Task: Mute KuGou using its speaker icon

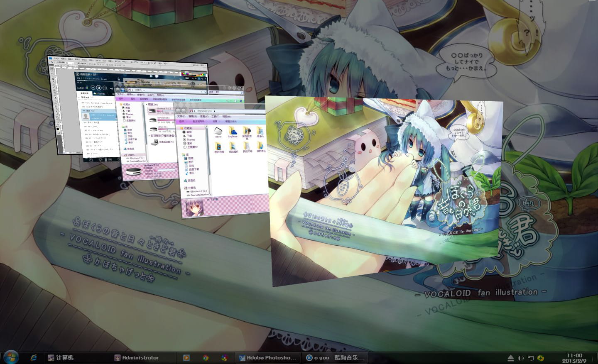Action: click(x=112, y=88)
